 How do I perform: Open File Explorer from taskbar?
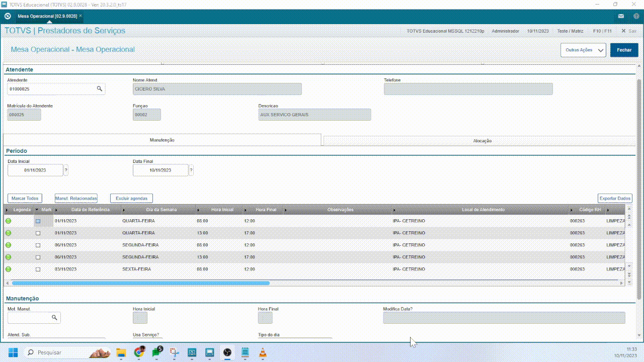(x=121, y=352)
